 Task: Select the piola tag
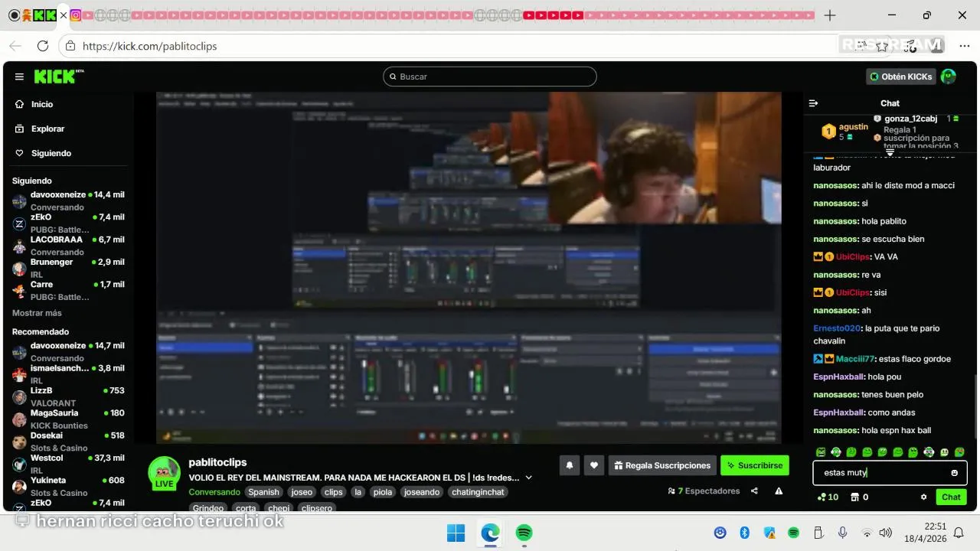[x=383, y=492]
